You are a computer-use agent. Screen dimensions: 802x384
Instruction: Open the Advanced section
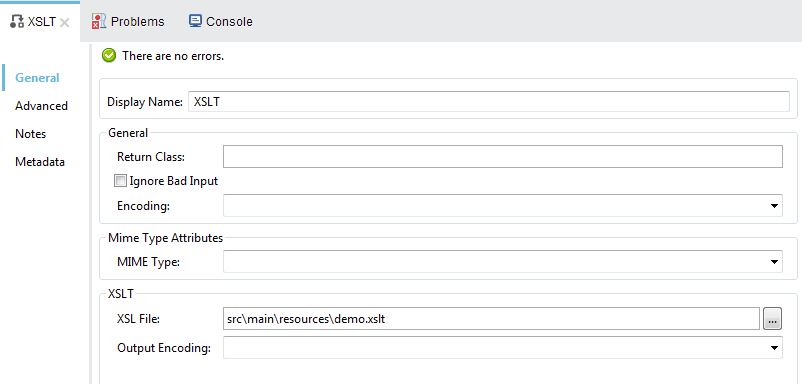pos(41,106)
